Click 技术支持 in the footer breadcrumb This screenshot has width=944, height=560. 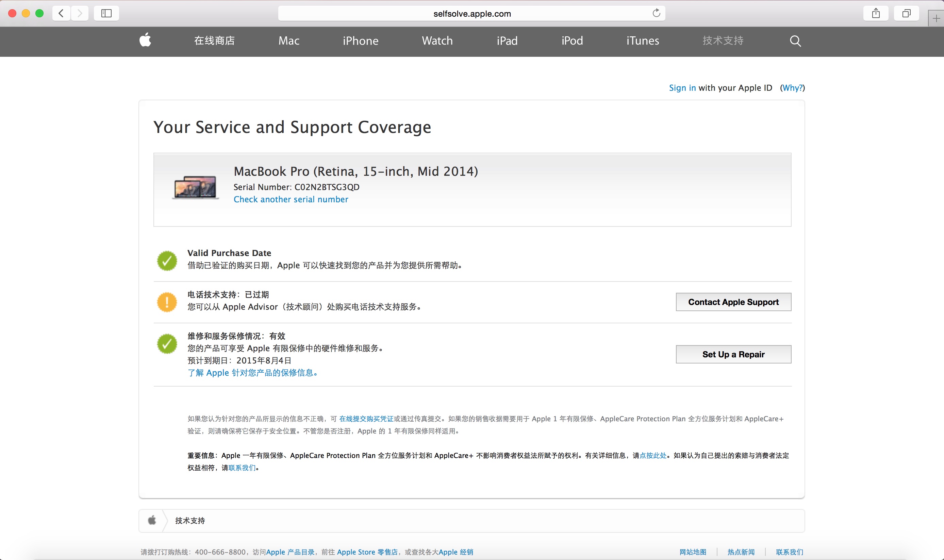click(190, 521)
